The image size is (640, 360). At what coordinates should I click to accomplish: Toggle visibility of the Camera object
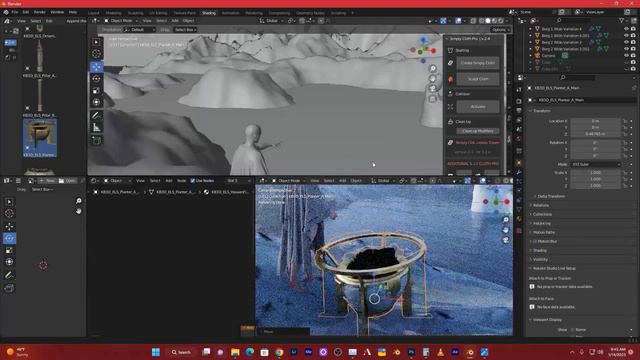626,56
